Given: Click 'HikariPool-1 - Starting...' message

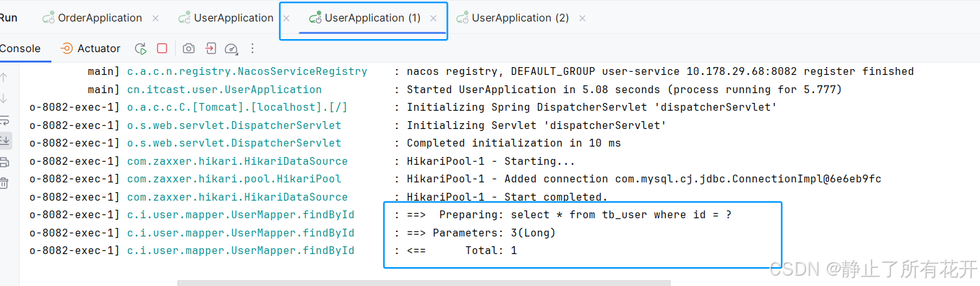Looking at the screenshot, I should [491, 161].
